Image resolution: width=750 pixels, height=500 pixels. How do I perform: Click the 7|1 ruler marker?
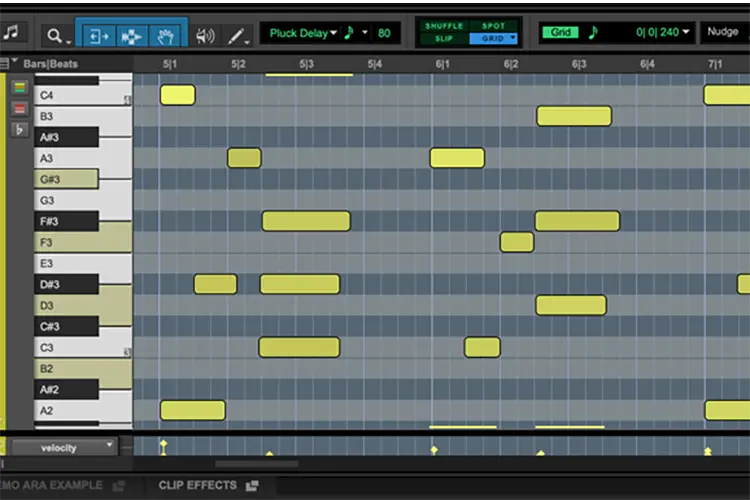(x=715, y=64)
